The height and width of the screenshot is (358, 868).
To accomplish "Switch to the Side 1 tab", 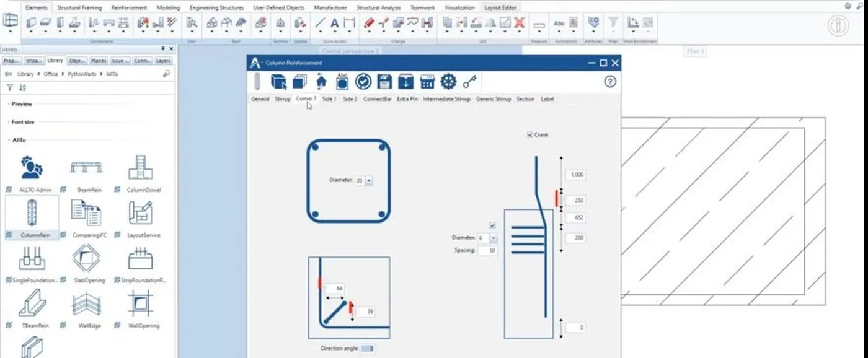I will click(x=329, y=99).
